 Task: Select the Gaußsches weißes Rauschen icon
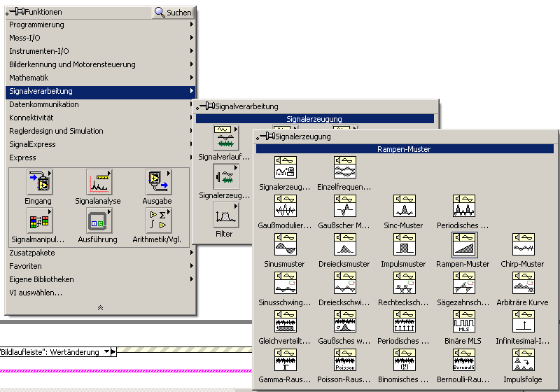(345, 322)
